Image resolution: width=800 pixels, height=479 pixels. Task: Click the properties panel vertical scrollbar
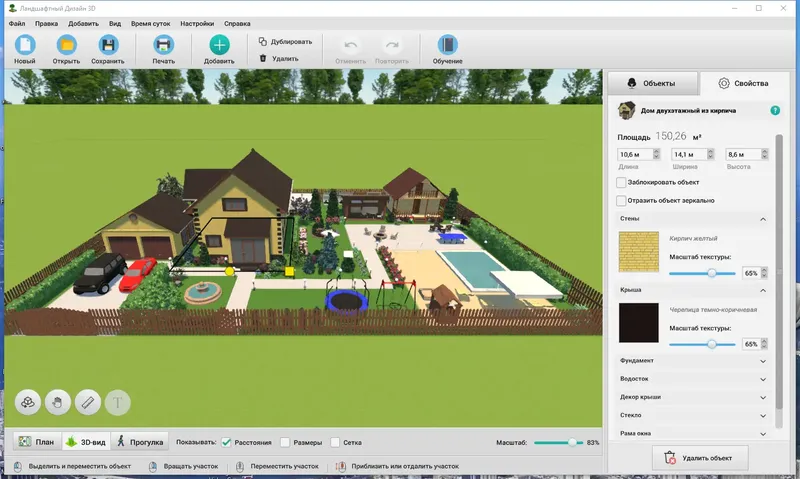coord(779,270)
